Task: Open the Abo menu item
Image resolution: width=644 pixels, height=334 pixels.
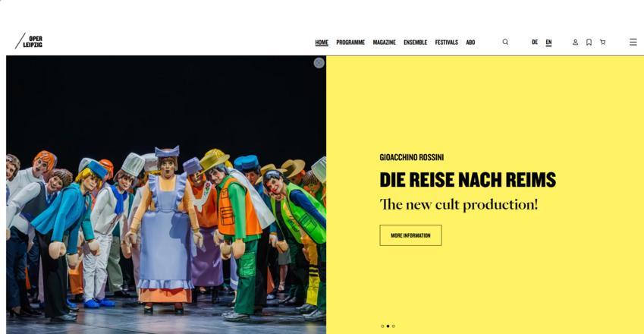Action: pyautogui.click(x=471, y=43)
